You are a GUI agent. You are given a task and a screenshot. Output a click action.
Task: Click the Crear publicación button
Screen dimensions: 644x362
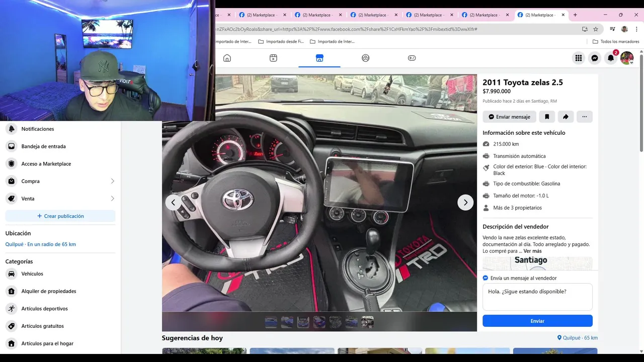(x=60, y=216)
